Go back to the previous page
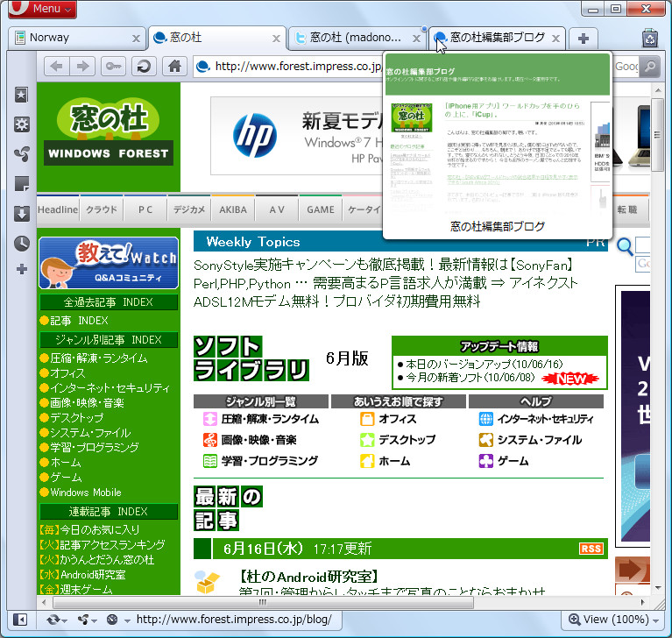 [x=57, y=67]
